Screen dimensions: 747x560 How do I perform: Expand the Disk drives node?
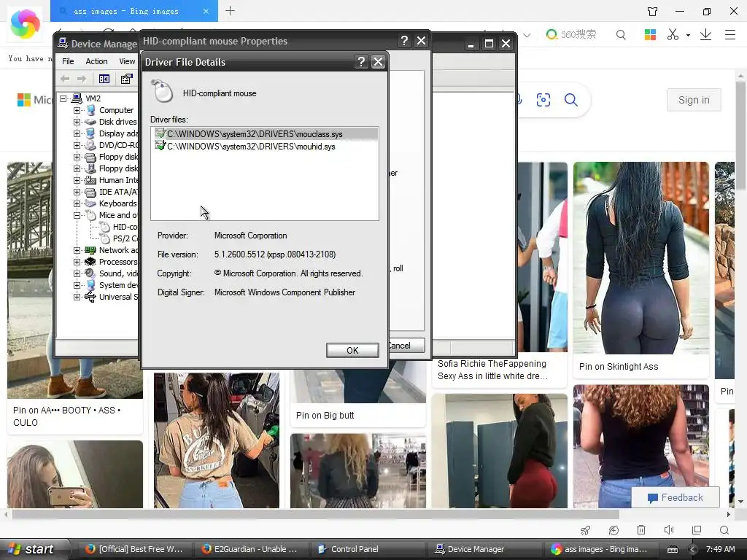click(77, 122)
